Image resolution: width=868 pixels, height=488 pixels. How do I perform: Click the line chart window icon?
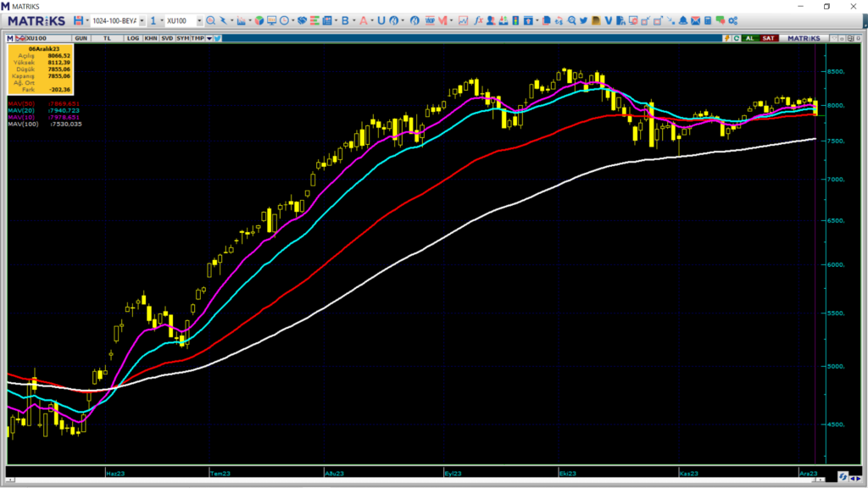(464, 20)
